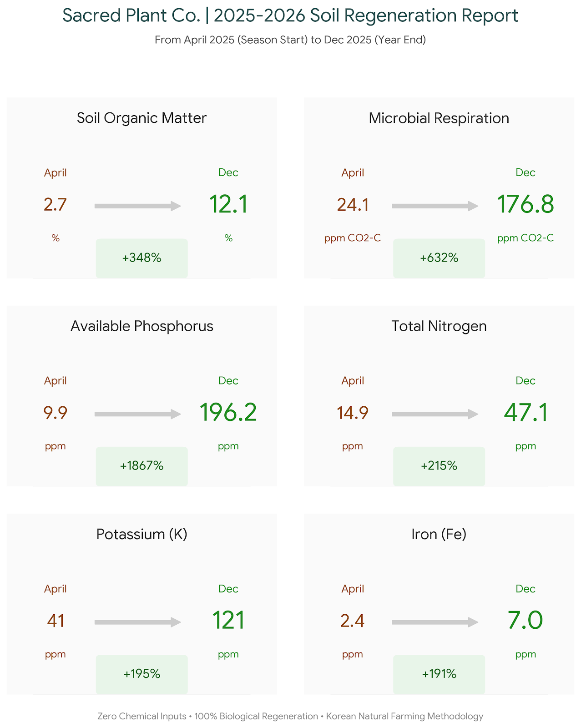Click the arrow in Potassium (K) card
Image resolution: width=581 pixels, height=728 pixels.
[137, 622]
